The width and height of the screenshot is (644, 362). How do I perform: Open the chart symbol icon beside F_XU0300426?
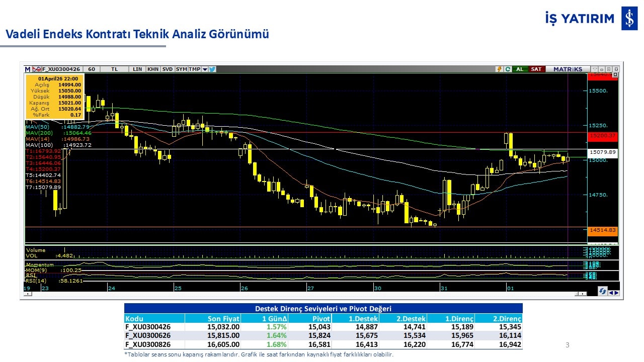(x=37, y=69)
